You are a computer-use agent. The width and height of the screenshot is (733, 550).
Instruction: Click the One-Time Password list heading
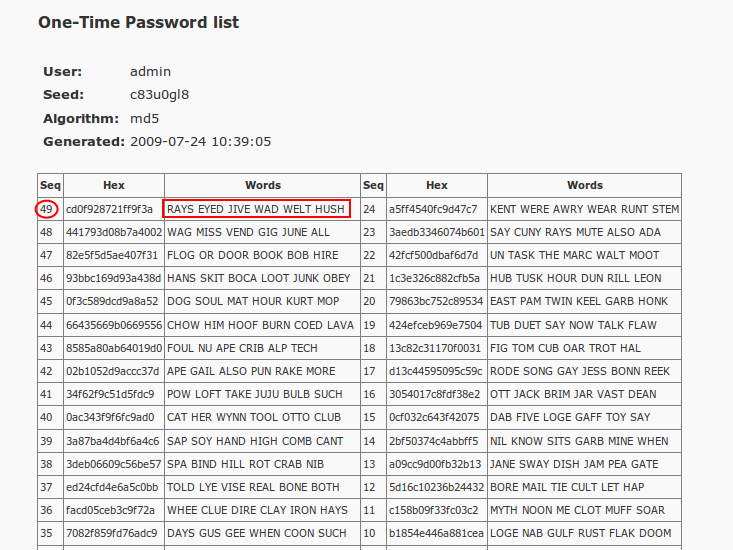click(x=138, y=22)
